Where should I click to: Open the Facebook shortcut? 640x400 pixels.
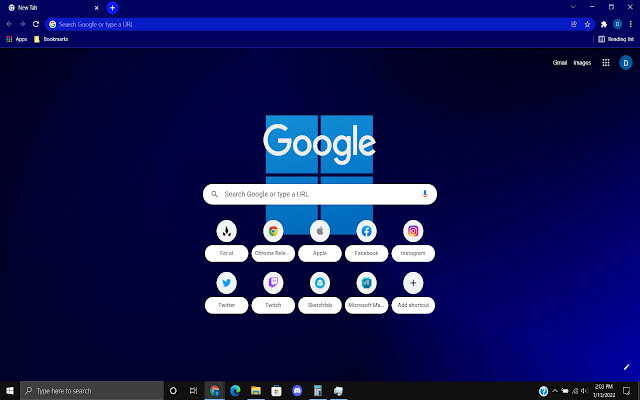[x=367, y=241]
